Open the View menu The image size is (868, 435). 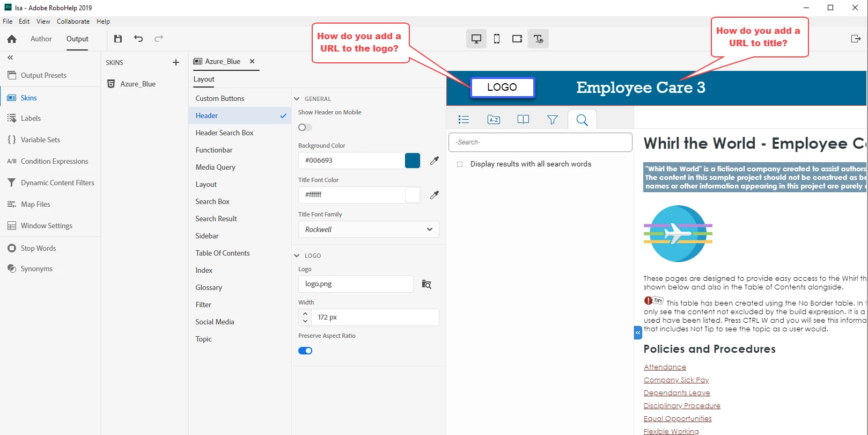[43, 21]
